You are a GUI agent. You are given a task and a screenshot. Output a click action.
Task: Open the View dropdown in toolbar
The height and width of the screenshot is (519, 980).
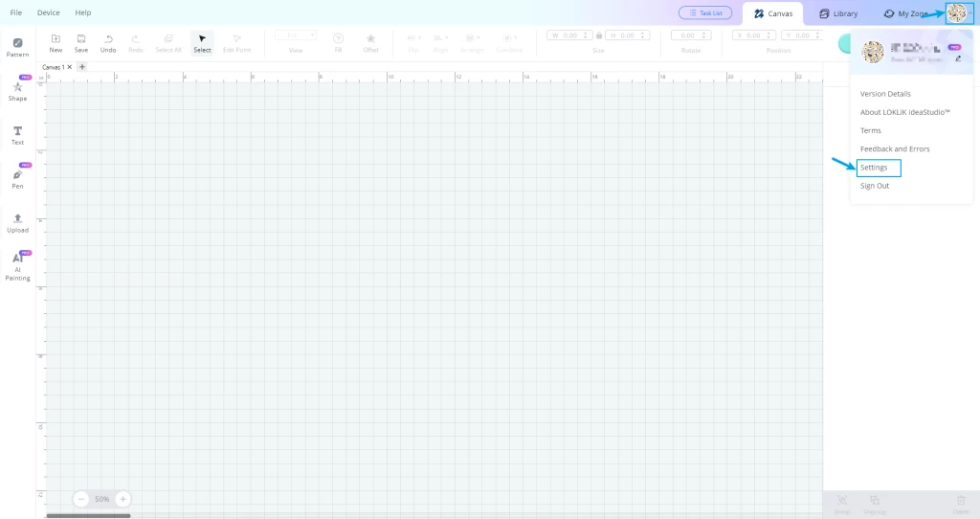[x=296, y=35]
